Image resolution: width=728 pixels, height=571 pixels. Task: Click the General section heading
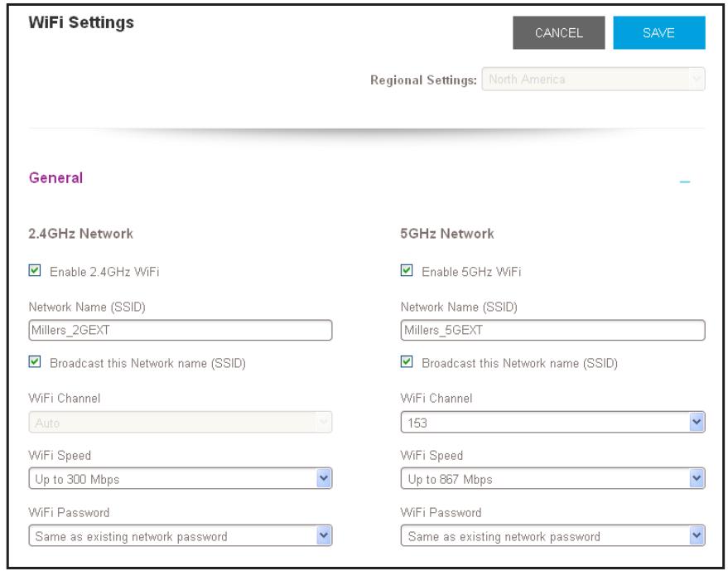[55, 177]
